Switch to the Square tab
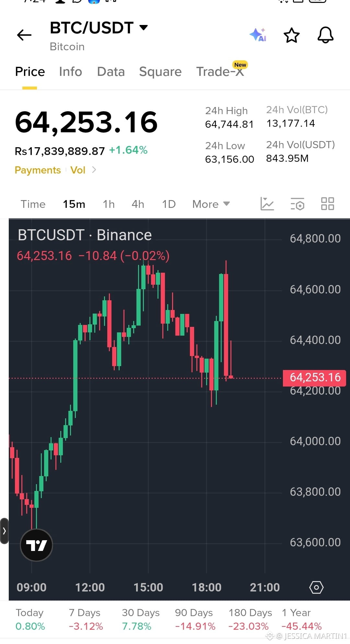350x644 pixels. 160,72
